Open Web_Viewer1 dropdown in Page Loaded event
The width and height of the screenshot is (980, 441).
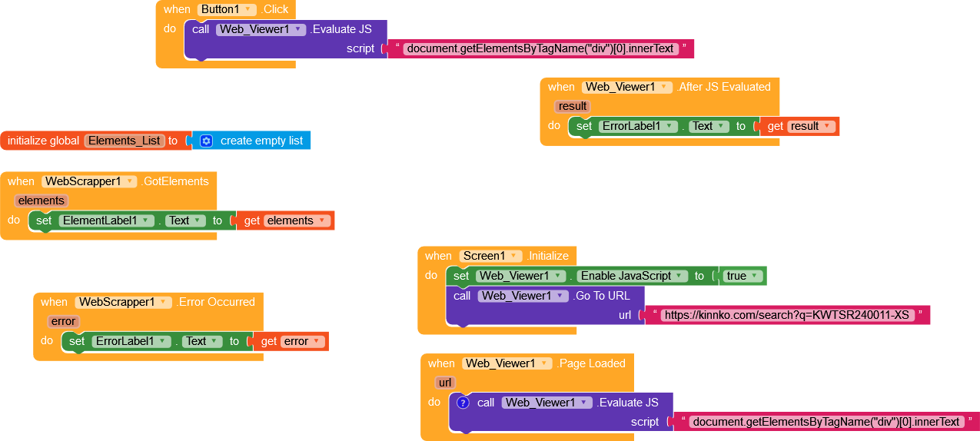508,363
